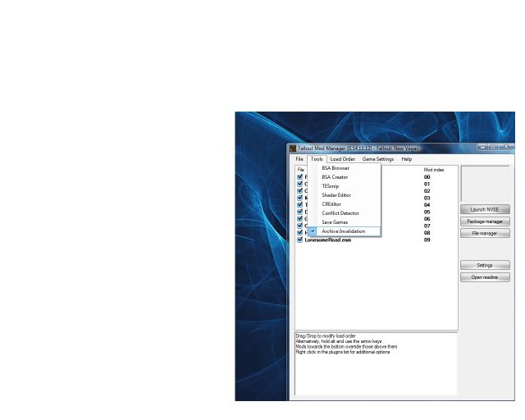The height and width of the screenshot is (420, 525).
Task: Uncheck the plugin with mod index 02
Action: point(299,191)
